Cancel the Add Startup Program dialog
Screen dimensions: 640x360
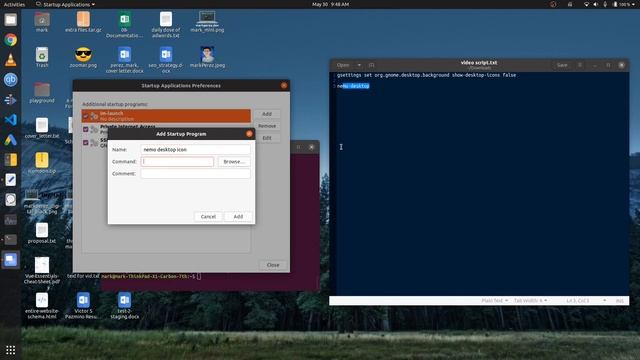(x=208, y=217)
